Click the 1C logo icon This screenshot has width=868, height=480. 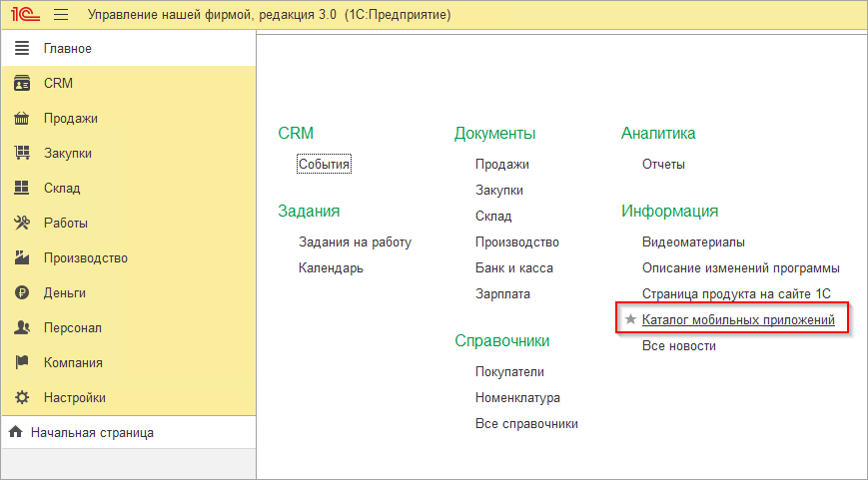25,15
